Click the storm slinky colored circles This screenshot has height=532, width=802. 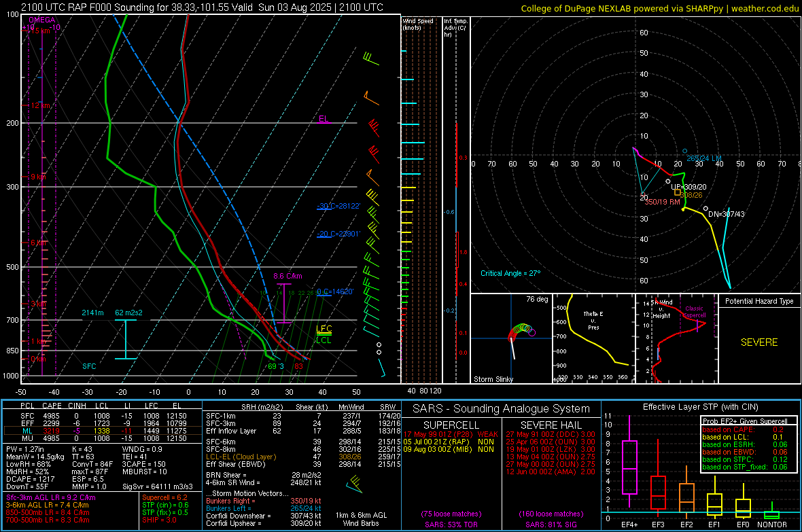(x=521, y=332)
